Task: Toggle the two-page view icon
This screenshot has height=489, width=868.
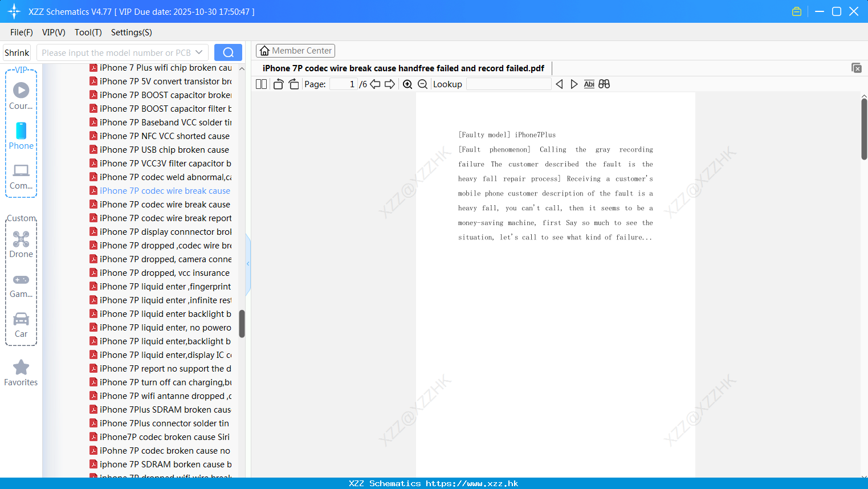Action: [x=261, y=84]
